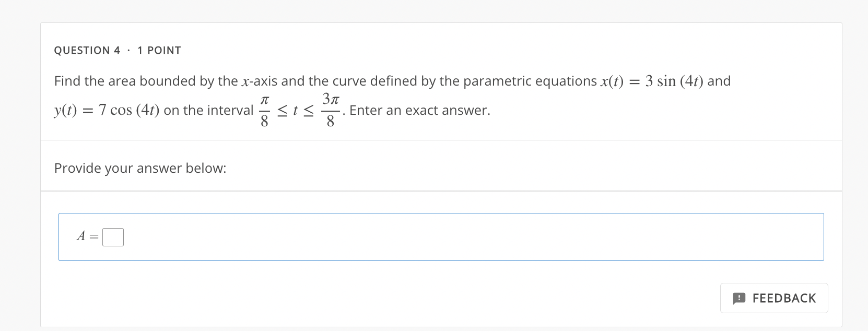Screen dimensions: 868x333
Task: Click the FEEDBACK button
Action: coord(774,298)
